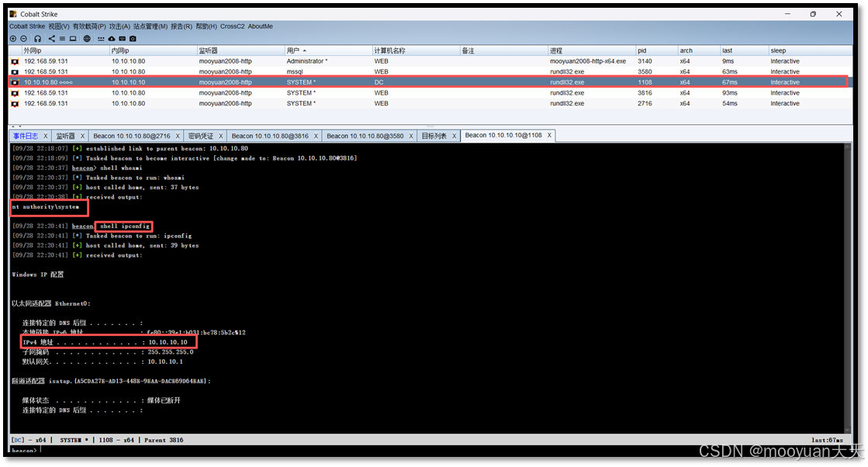Image resolution: width=868 pixels, height=467 pixels.
Task: Select the Administrator * session row
Action: 431,61
